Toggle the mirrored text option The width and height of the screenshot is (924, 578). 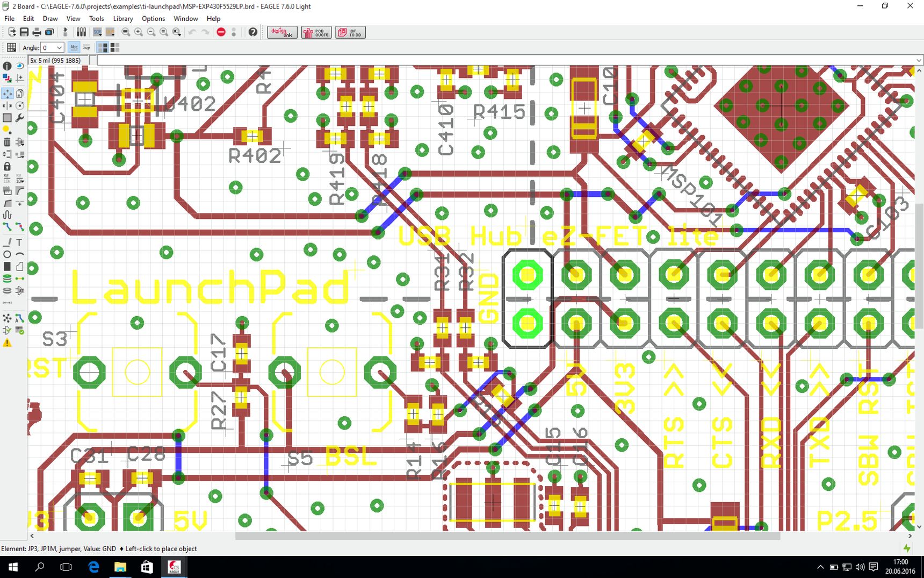point(86,47)
